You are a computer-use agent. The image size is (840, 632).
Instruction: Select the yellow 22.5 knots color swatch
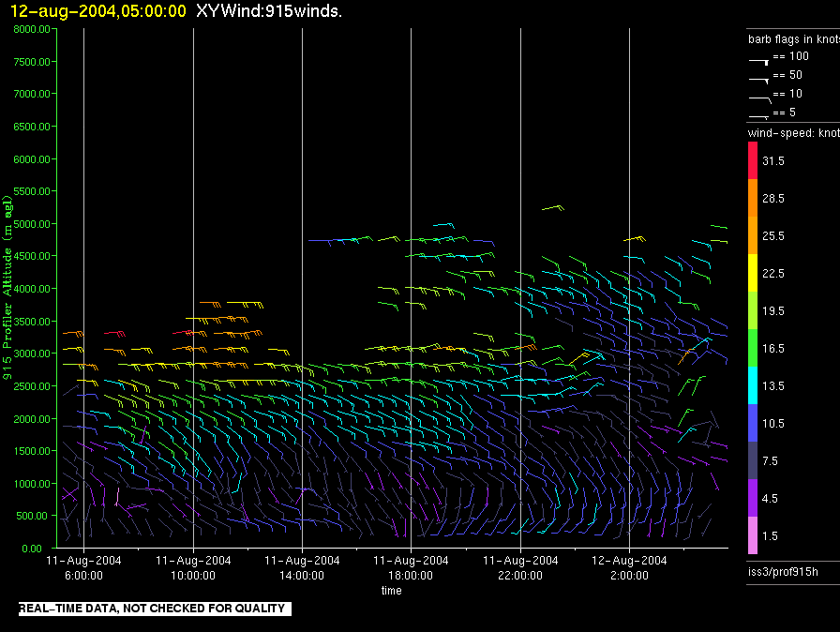(x=753, y=273)
